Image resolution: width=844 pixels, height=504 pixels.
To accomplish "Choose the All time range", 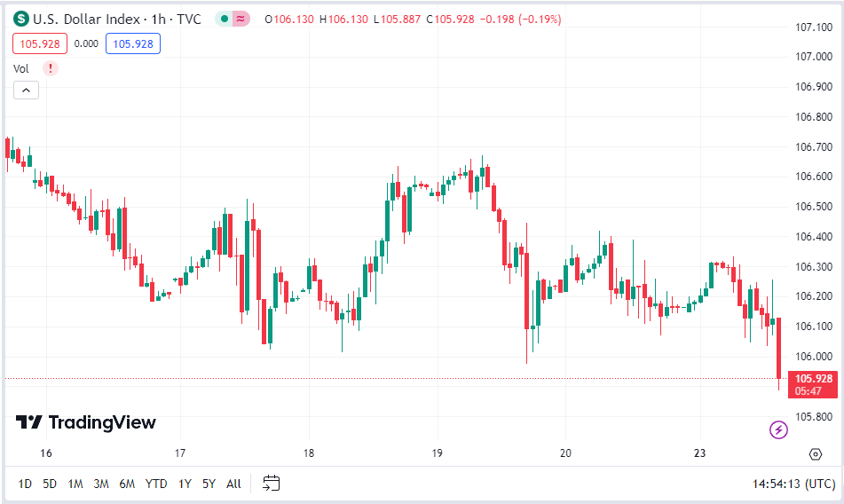I will (233, 484).
